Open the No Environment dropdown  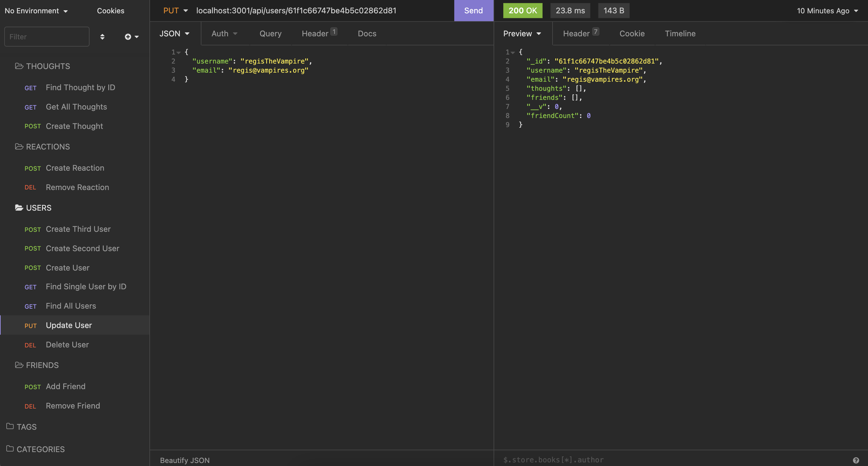[36, 11]
